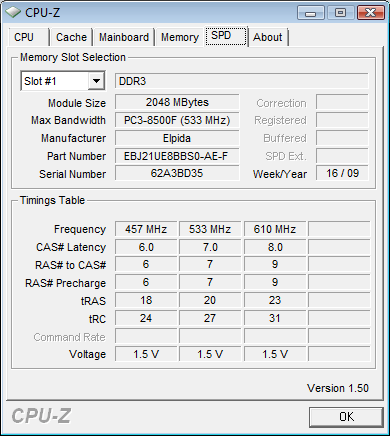Image resolution: width=390 pixels, height=436 pixels.
Task: Click the Serial Number label
Action: click(x=72, y=174)
